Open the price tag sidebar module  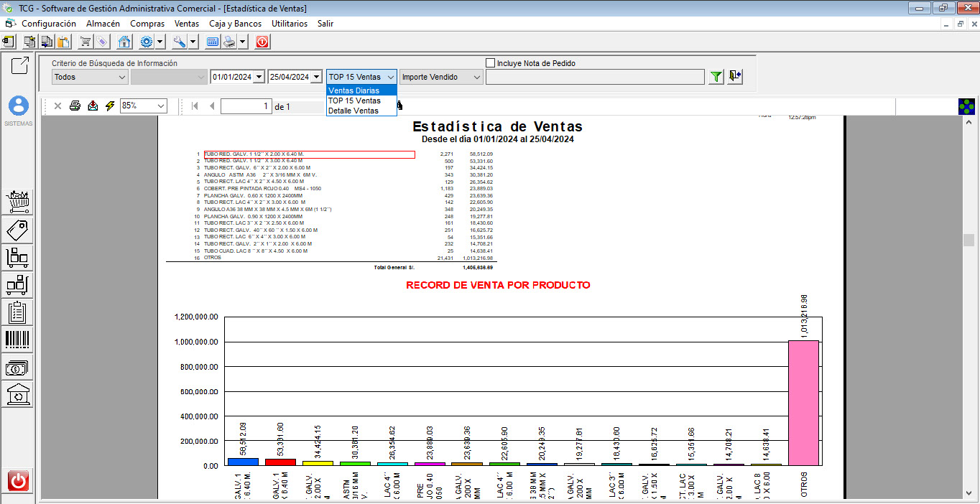pos(18,230)
